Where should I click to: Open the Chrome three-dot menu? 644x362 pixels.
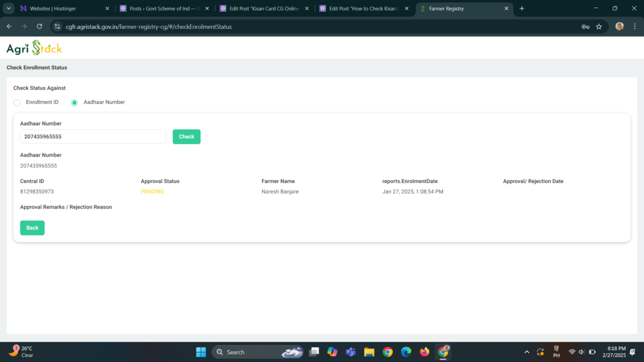coord(635,26)
